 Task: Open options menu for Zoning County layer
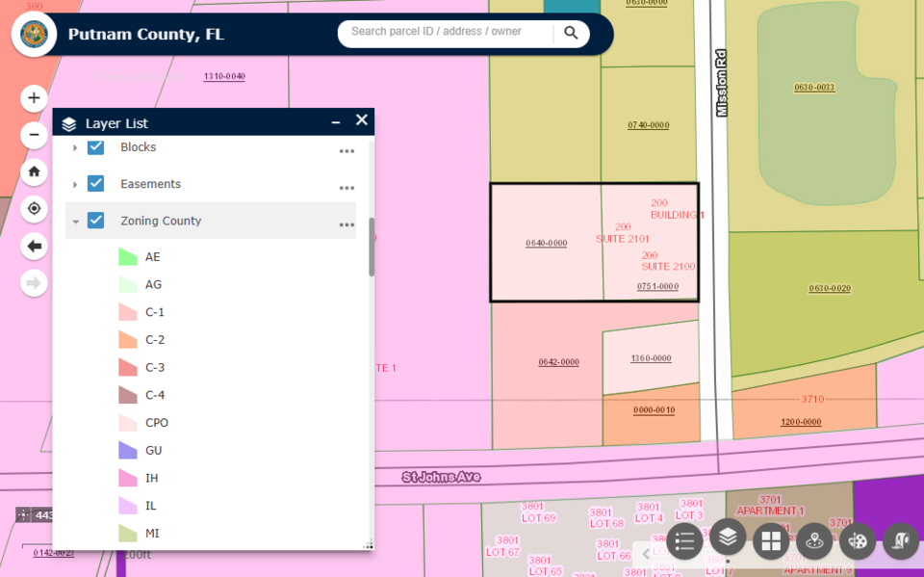click(x=346, y=224)
